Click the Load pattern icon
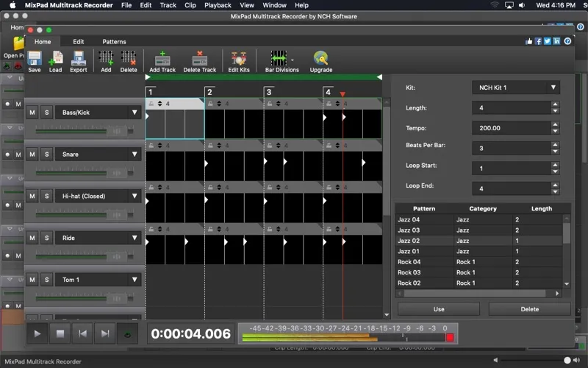Image resolution: width=588 pixels, height=368 pixels. pos(56,61)
